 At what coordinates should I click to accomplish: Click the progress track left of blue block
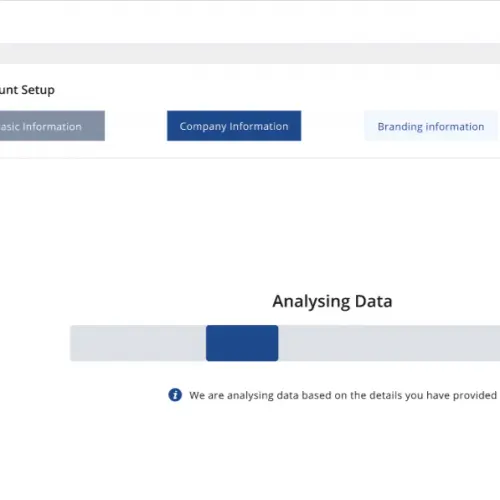click(138, 343)
